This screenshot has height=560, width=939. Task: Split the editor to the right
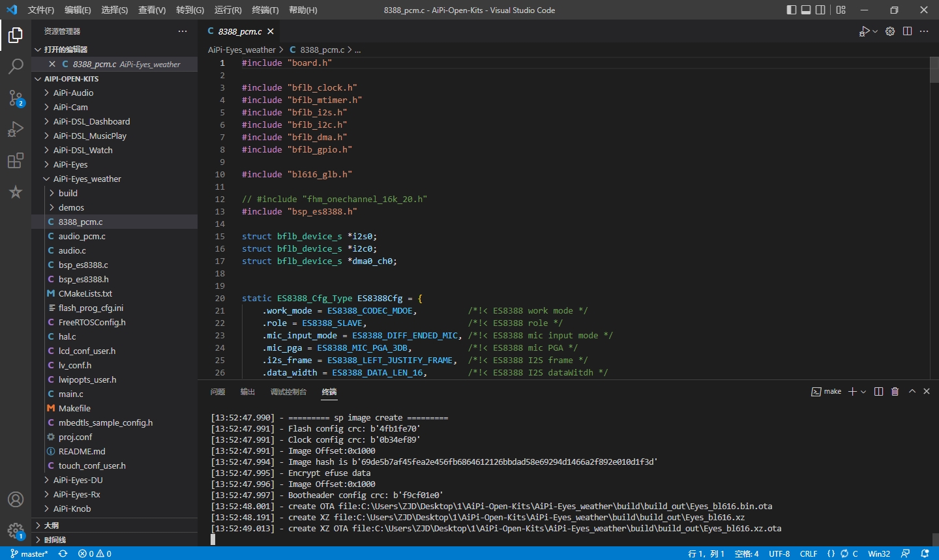(907, 31)
